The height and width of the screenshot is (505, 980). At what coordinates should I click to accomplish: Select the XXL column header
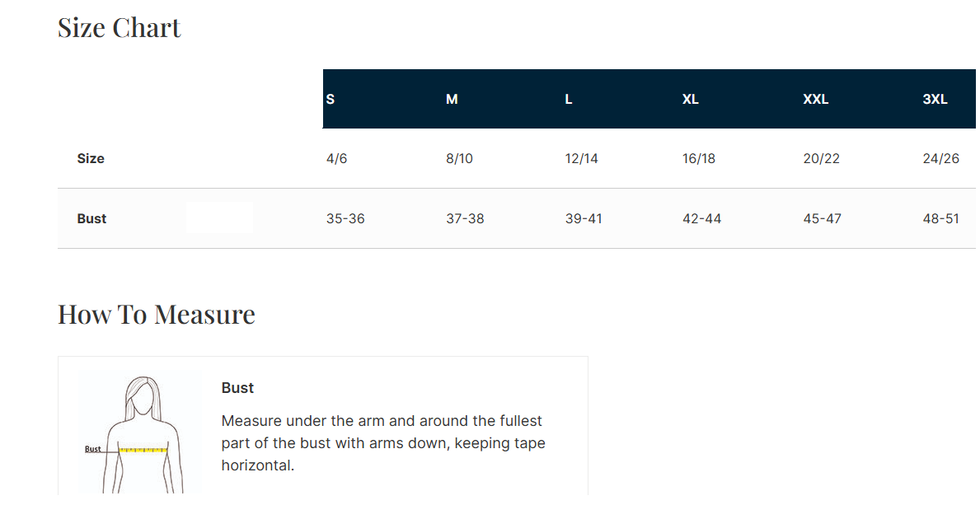pos(816,99)
